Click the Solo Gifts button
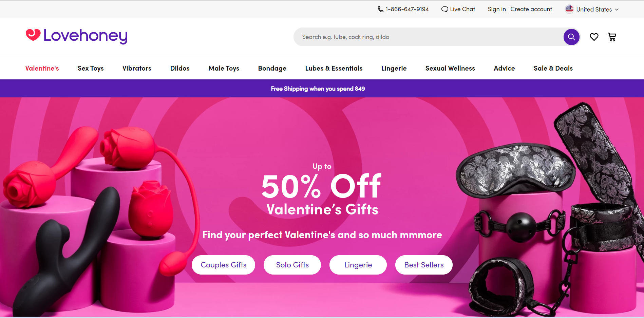The height and width of the screenshot is (318, 644). (x=292, y=265)
